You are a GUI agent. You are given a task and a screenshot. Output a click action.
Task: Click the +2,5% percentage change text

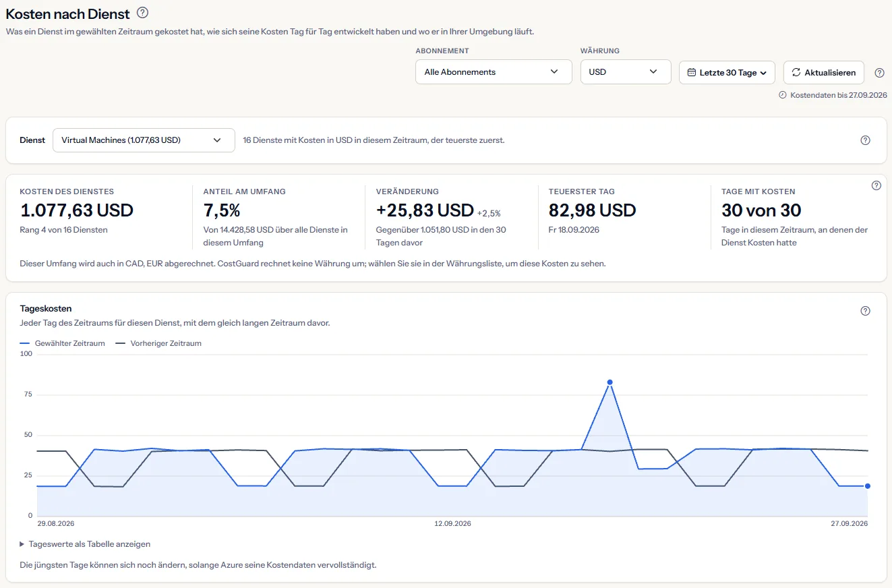(x=489, y=213)
